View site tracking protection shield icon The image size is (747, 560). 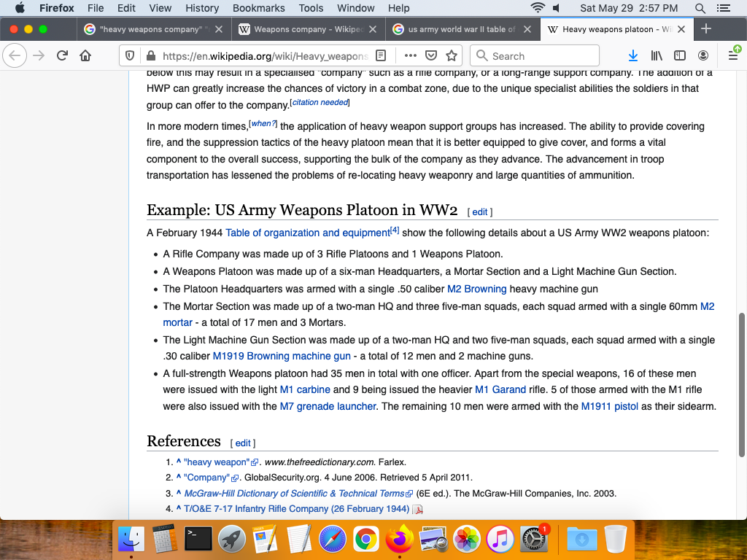(130, 55)
